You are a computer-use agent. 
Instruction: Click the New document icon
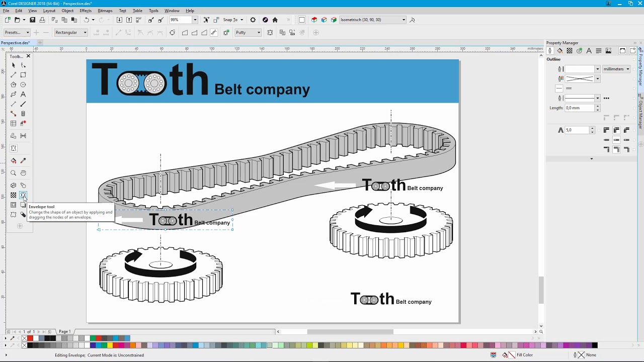pyautogui.click(x=8, y=20)
